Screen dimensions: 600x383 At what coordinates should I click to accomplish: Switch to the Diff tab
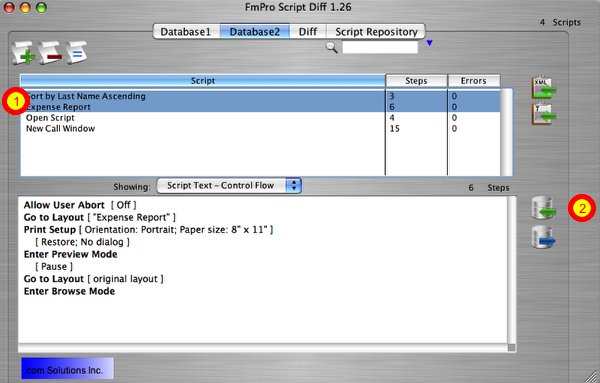pyautogui.click(x=308, y=32)
